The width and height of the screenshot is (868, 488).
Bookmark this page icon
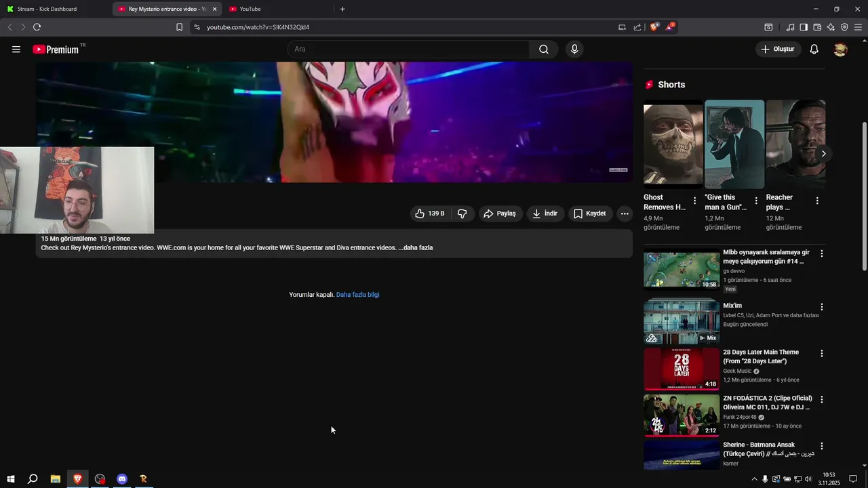coord(179,27)
